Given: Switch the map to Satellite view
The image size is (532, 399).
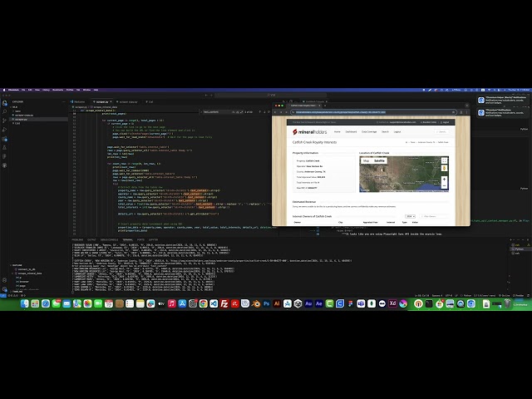Looking at the screenshot, I should point(379,160).
